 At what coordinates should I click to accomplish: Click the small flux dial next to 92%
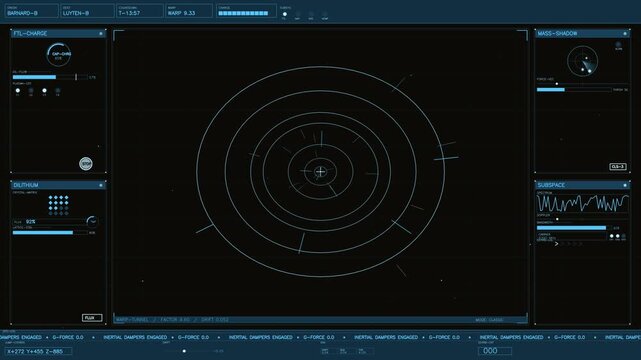pyautogui.click(x=92, y=221)
